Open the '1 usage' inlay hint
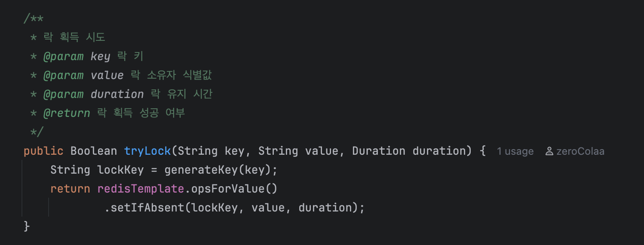This screenshot has height=245, width=644. click(515, 151)
